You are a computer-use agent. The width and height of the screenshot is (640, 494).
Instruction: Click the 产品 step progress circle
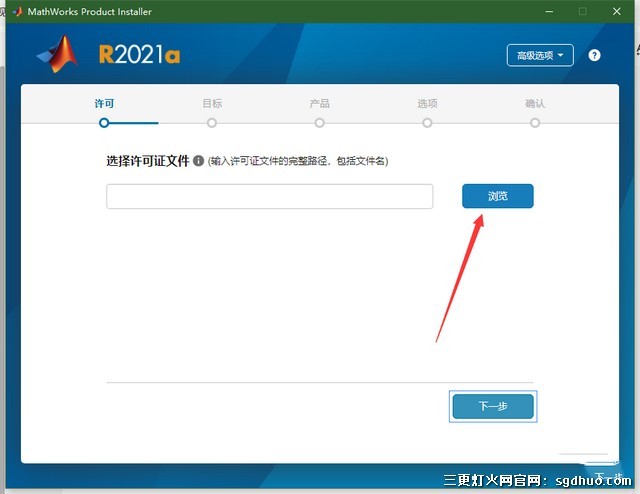click(320, 123)
